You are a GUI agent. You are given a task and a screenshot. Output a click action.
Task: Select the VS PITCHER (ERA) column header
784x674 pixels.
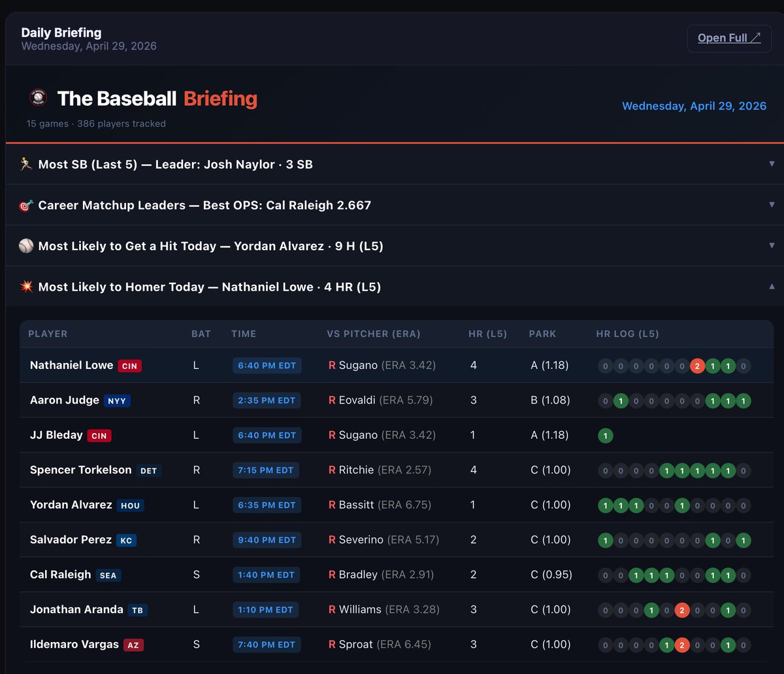374,334
